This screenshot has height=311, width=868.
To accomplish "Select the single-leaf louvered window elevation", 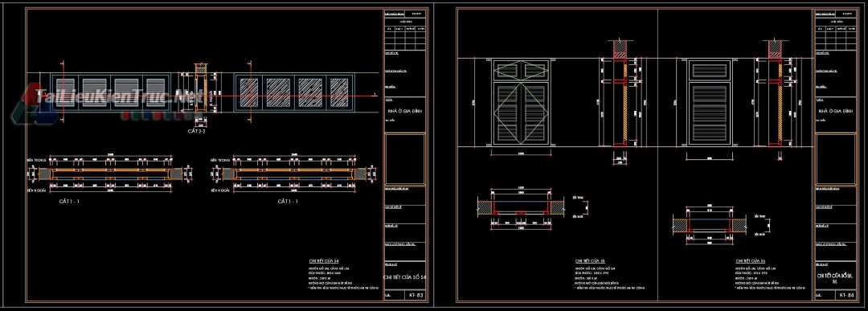I will (x=710, y=102).
